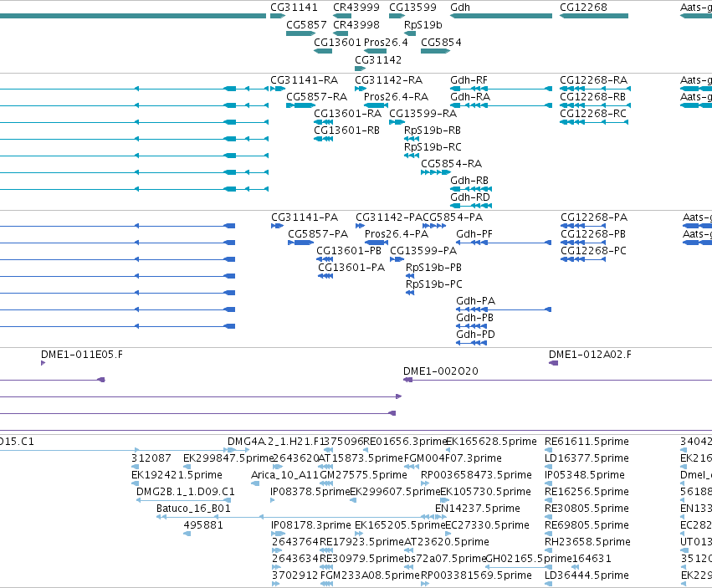Select the CG31141-RA transcript label
Image resolution: width=712 pixels, height=588 pixels.
[x=305, y=80]
